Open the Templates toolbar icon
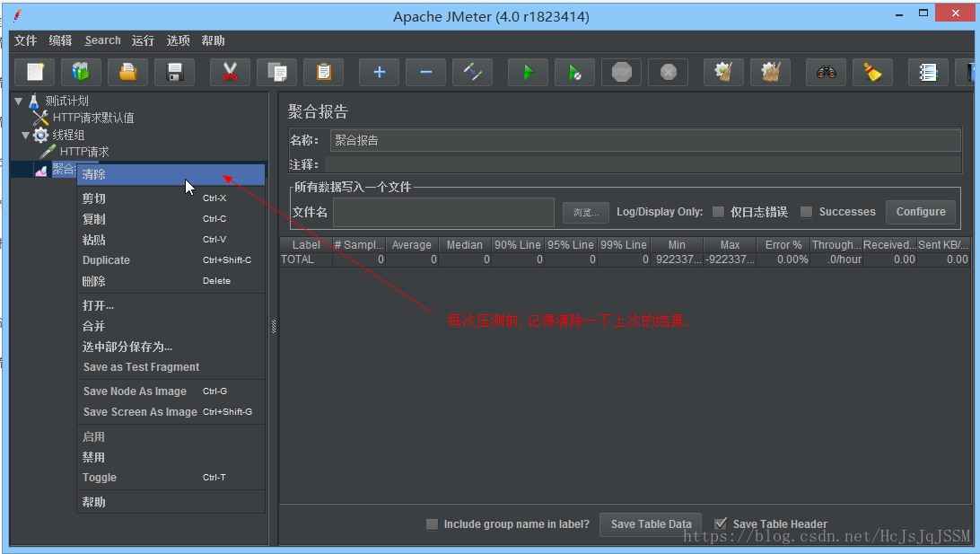This screenshot has width=980, height=554. tap(82, 72)
